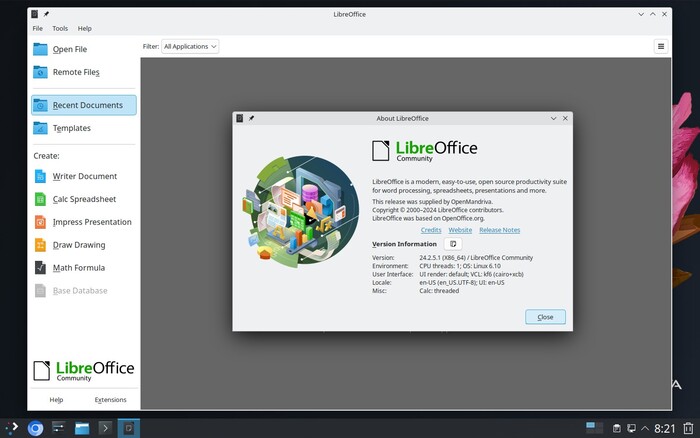
Task: Click the 8:21 clock
Action: coord(665,429)
